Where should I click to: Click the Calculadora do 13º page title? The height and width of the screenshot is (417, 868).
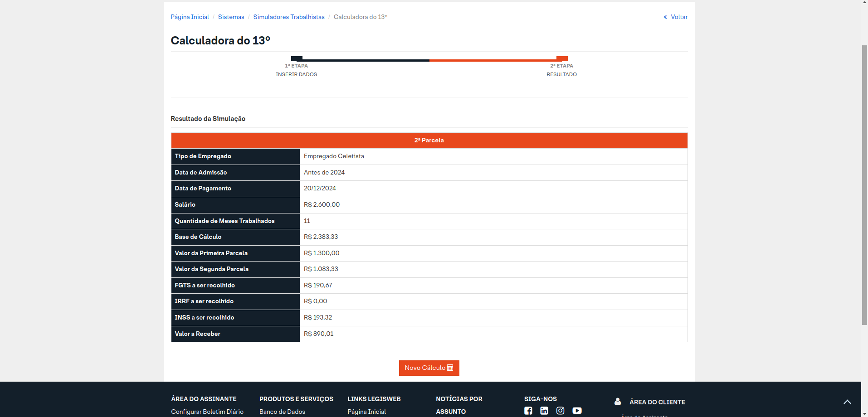point(220,41)
